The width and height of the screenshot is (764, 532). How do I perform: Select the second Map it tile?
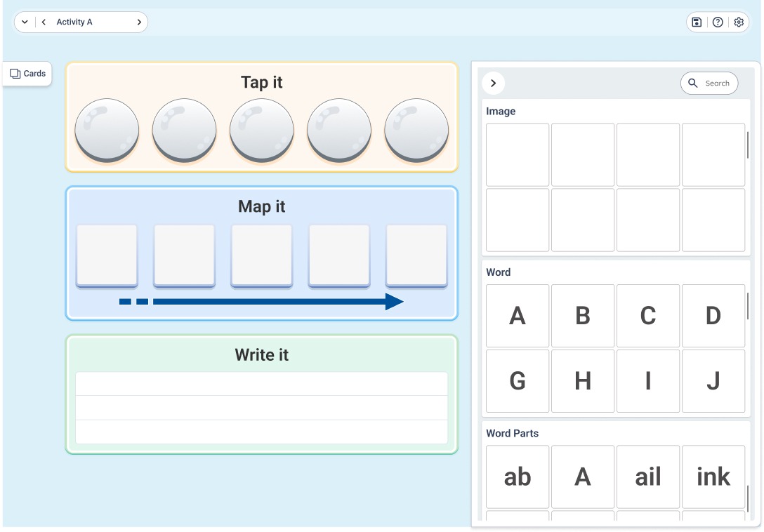coord(184,255)
